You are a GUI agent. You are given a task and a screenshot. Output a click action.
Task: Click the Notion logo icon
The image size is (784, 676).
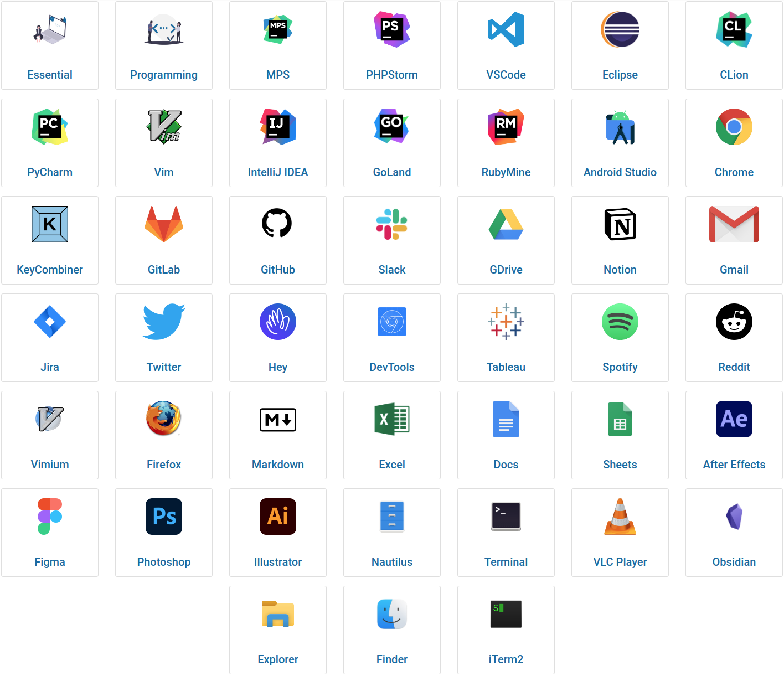(620, 224)
